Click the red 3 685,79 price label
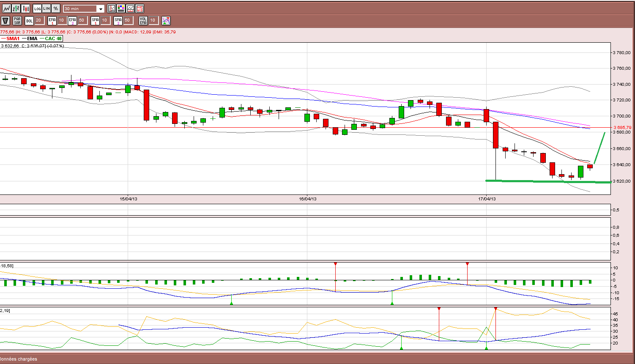 623,127
